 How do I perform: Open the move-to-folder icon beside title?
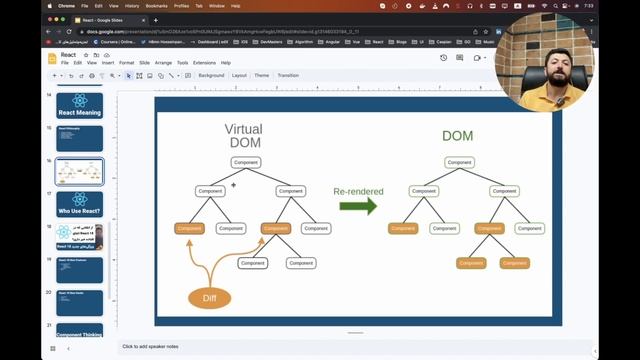coord(96,55)
